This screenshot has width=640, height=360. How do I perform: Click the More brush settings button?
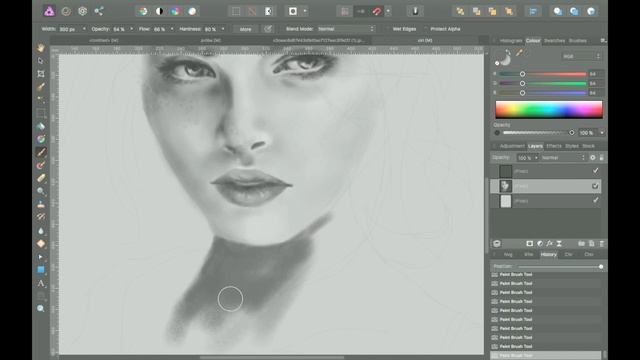(245, 29)
